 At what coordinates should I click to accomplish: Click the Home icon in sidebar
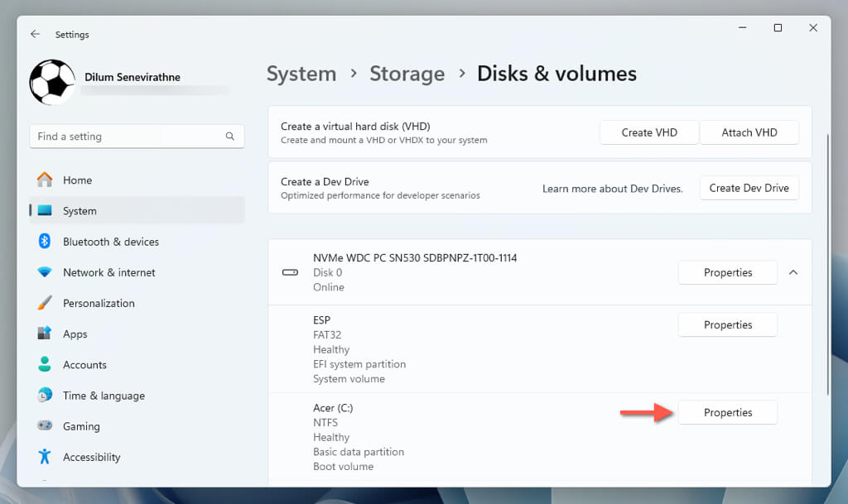pos(45,180)
